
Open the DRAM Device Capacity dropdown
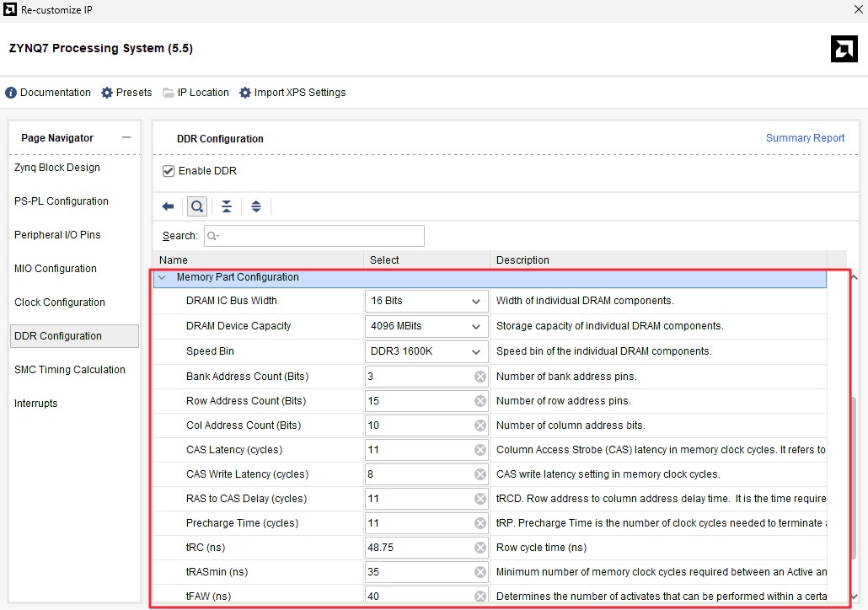(x=426, y=326)
